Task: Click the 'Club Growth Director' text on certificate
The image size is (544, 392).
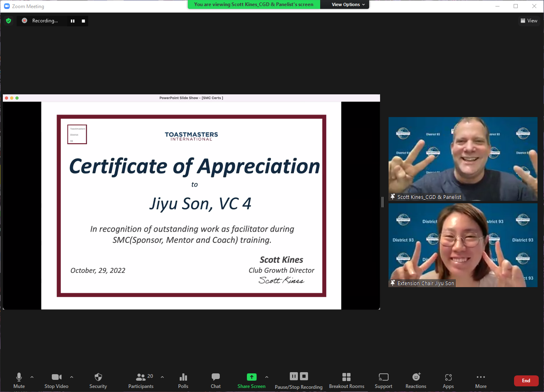Action: pos(281,270)
